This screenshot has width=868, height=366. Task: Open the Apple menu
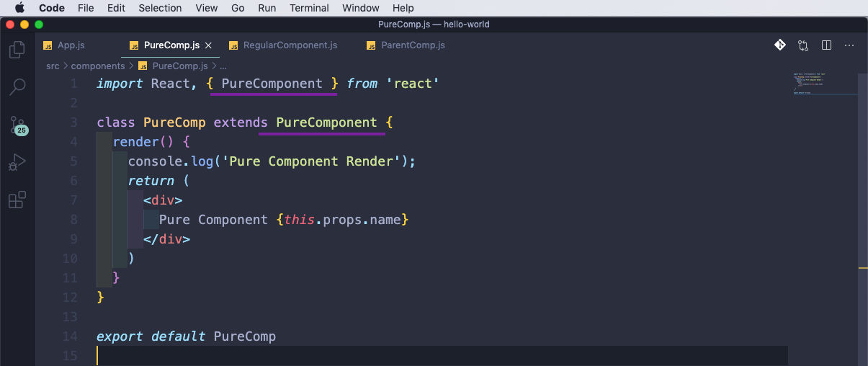click(19, 8)
